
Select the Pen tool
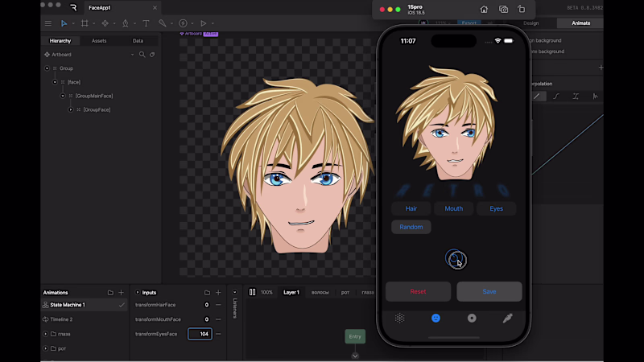point(126,23)
